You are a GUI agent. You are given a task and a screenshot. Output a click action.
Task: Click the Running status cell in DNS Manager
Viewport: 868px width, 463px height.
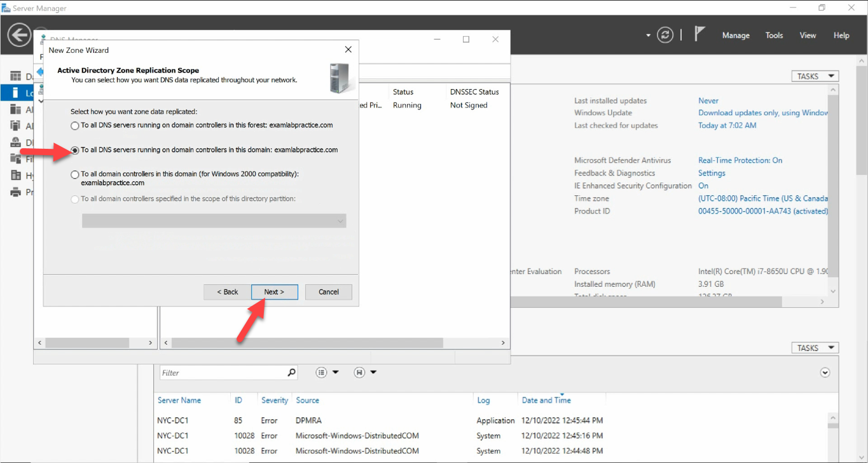point(407,106)
